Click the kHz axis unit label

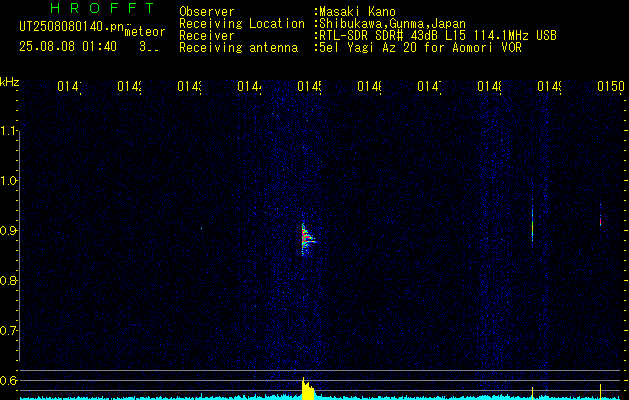tap(9, 82)
